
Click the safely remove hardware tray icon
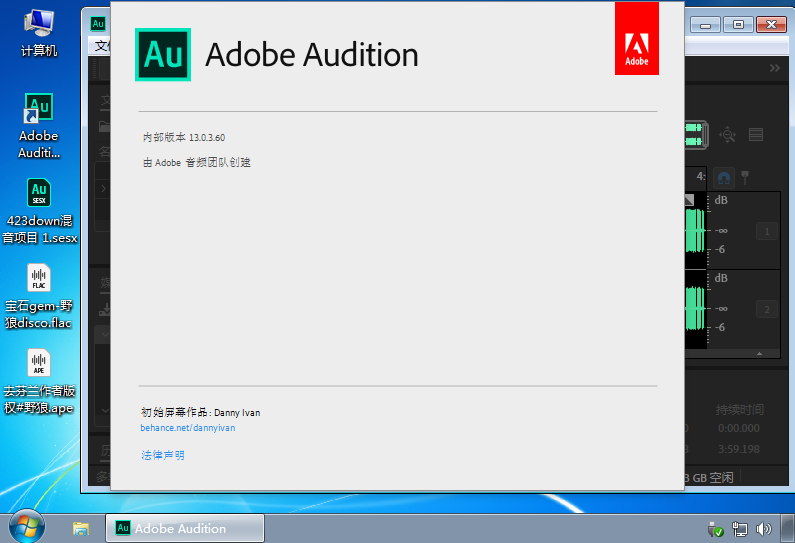(x=715, y=529)
